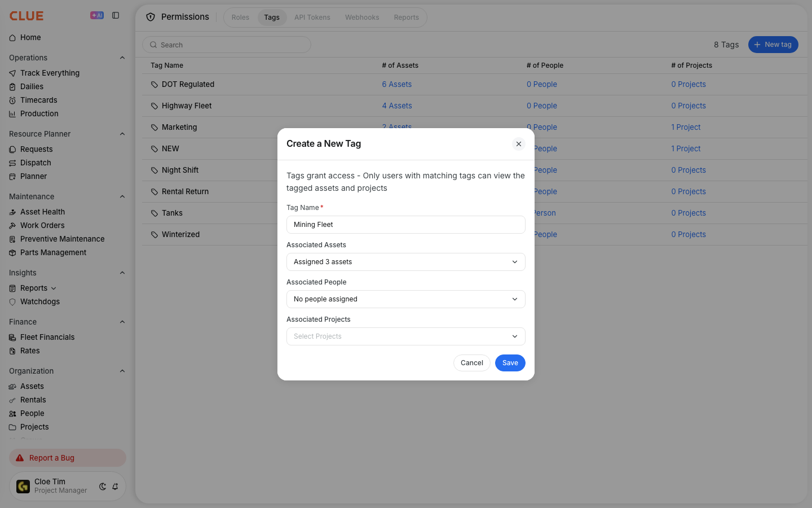Click the New tag button
Viewport: 812px width, 508px height.
(773, 45)
